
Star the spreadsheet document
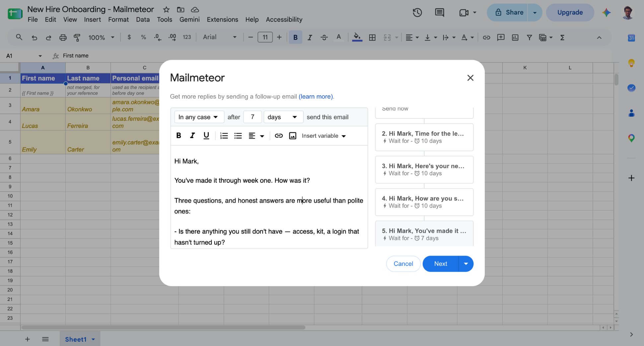point(166,9)
